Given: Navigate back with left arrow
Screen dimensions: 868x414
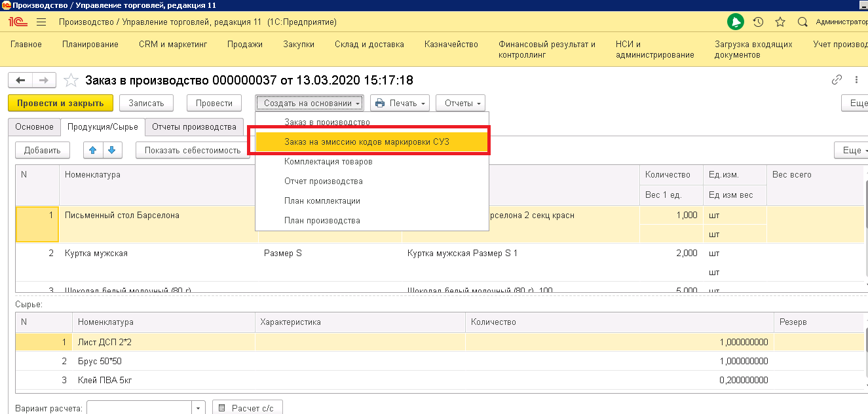Looking at the screenshot, I should (x=20, y=80).
